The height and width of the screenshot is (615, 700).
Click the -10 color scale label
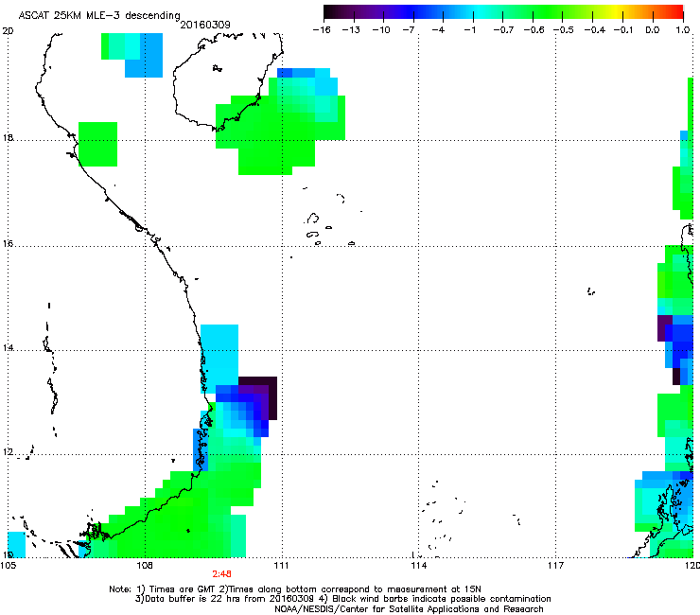click(x=381, y=30)
